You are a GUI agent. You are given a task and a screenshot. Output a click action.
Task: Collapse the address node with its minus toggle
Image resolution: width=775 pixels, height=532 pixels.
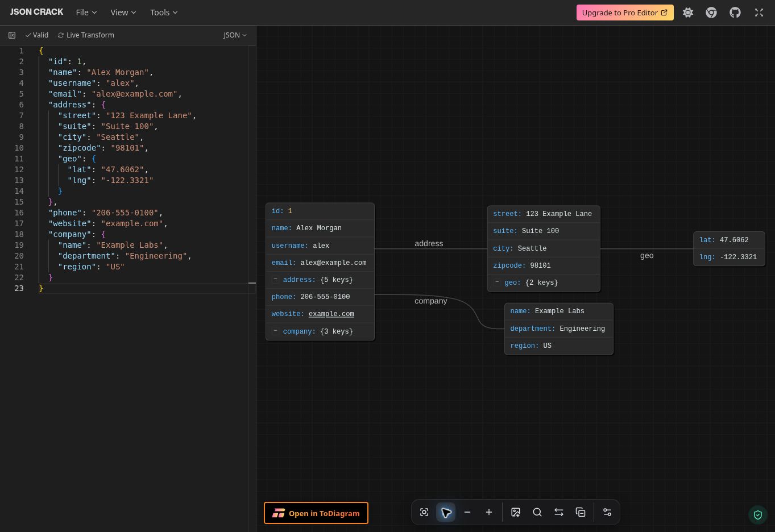(x=276, y=280)
